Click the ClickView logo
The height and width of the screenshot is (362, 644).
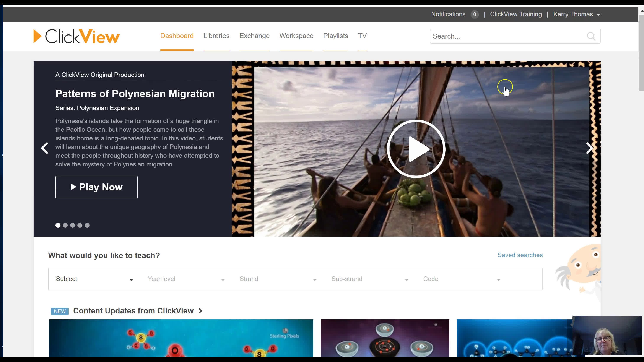tap(76, 36)
